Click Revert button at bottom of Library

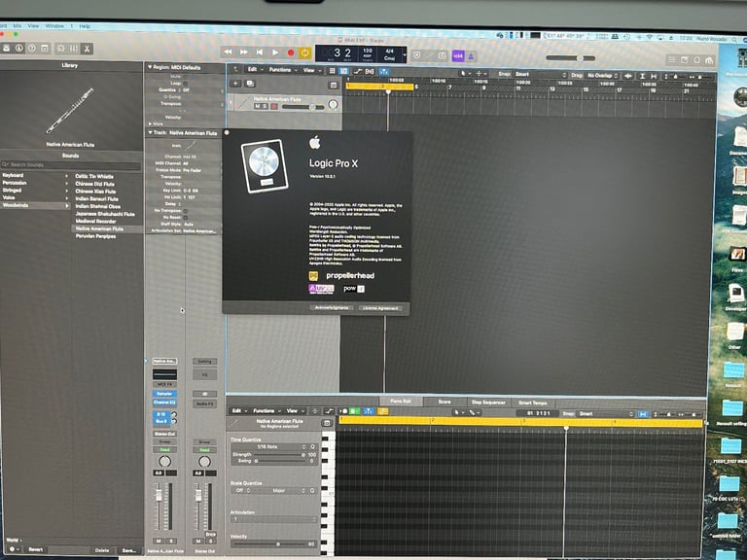[x=36, y=549]
